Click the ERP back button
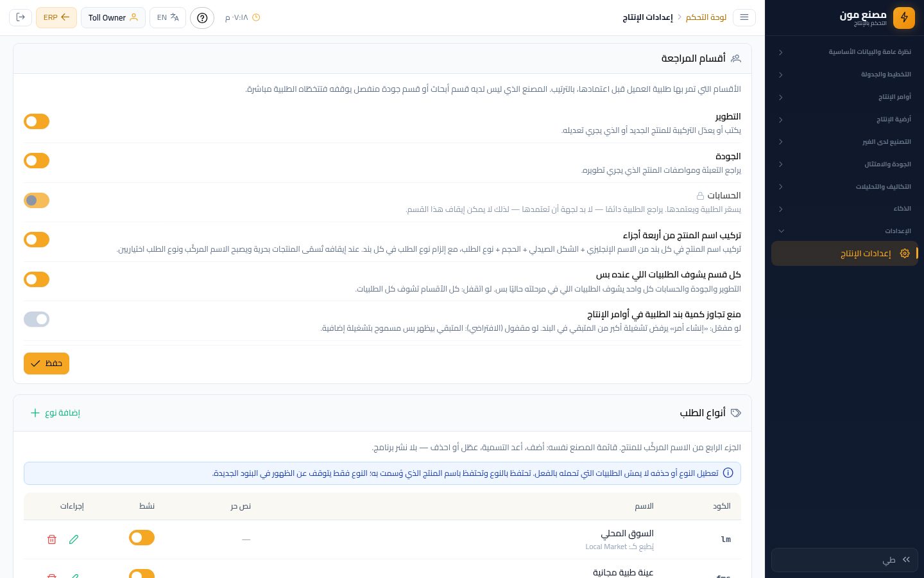 click(x=56, y=17)
